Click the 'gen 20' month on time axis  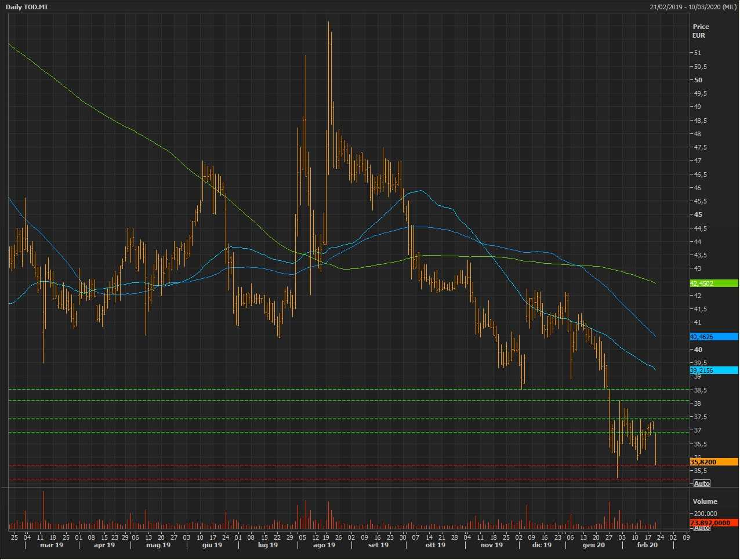[593, 546]
